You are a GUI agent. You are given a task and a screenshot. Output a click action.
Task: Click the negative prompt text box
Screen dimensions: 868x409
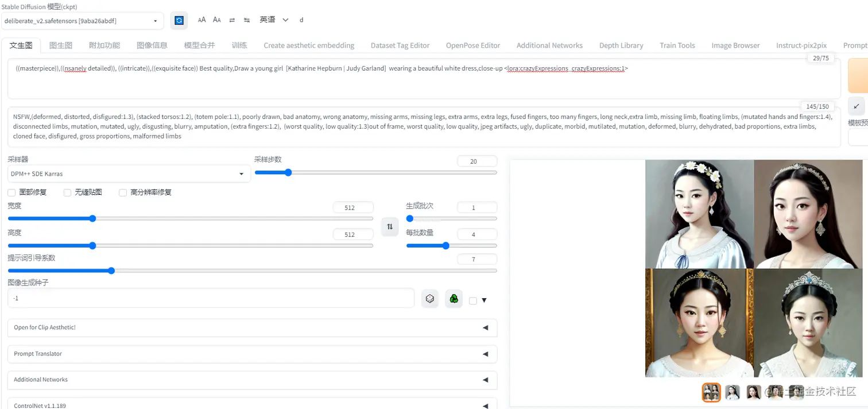point(424,126)
